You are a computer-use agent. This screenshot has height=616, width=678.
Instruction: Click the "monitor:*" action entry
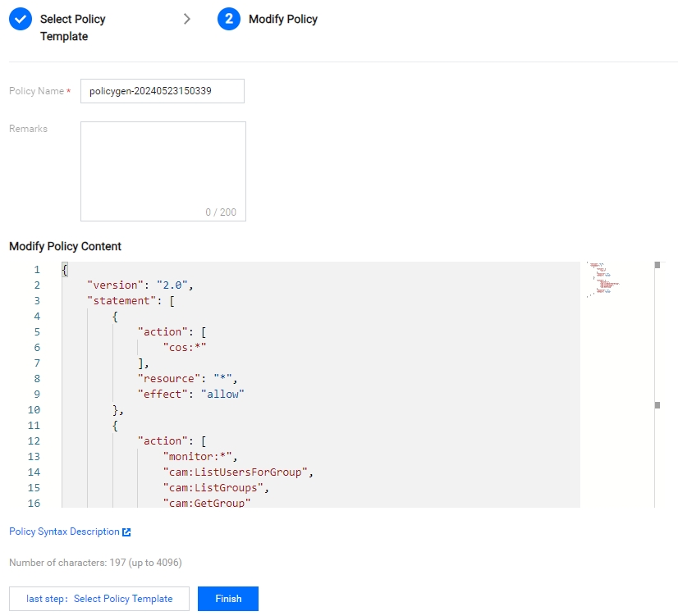point(200,456)
